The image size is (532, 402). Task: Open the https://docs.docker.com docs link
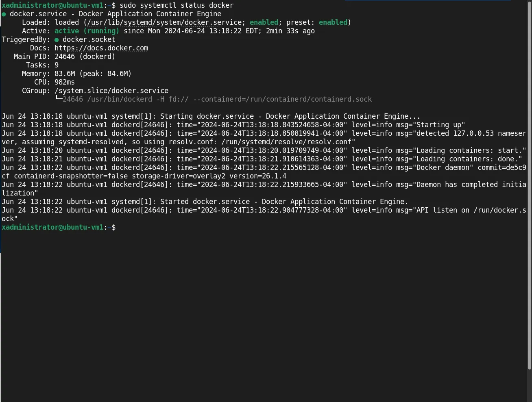101,48
